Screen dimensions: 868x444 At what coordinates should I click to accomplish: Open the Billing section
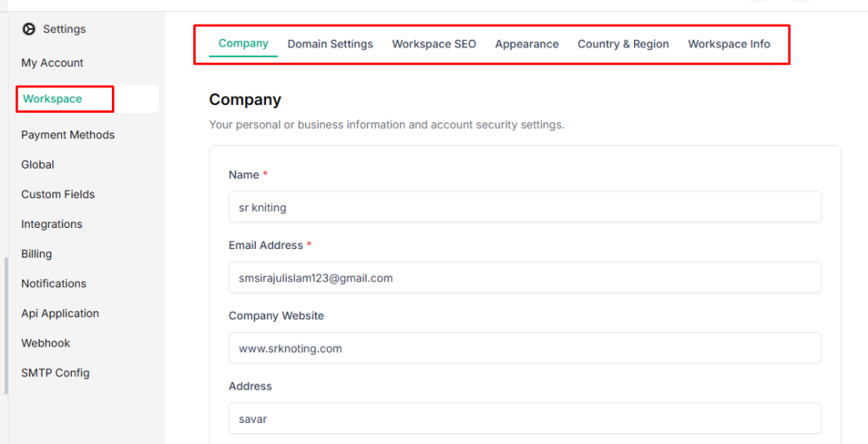[x=36, y=253]
